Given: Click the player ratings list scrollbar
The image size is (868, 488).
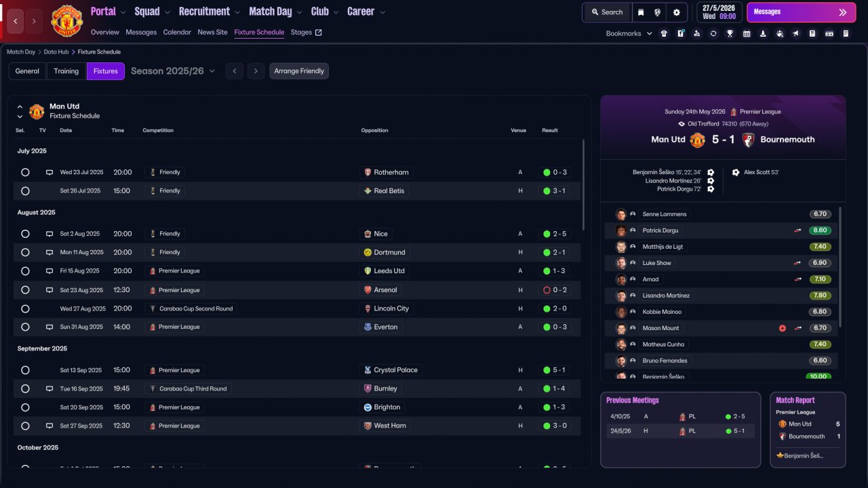Looking at the screenshot, I should click(840, 266).
